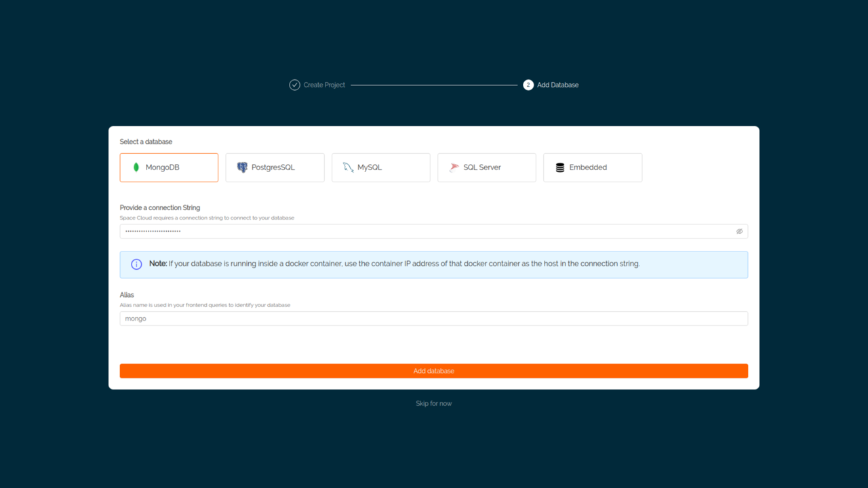
Task: Click the Skip for now link
Action: point(433,403)
